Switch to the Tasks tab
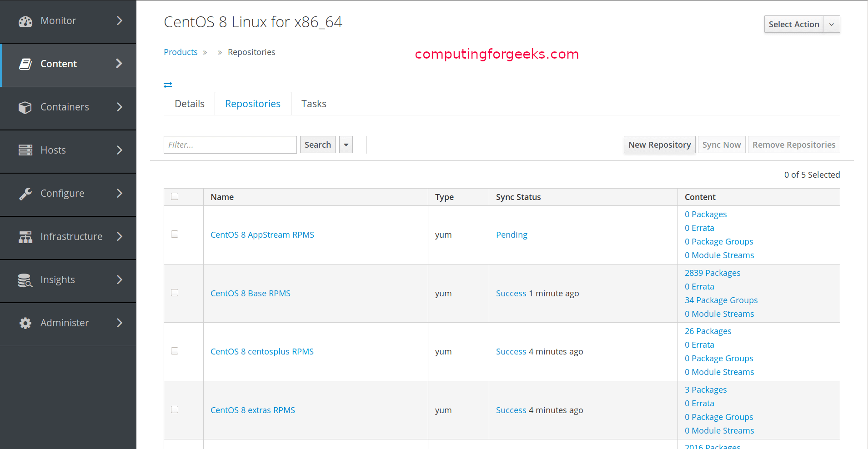This screenshot has height=449, width=868. click(314, 104)
